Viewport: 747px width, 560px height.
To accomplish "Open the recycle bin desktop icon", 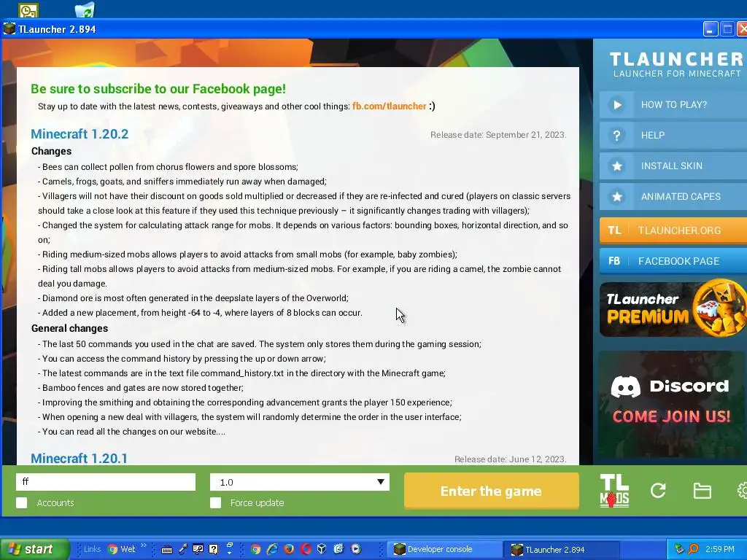I will click(85, 10).
